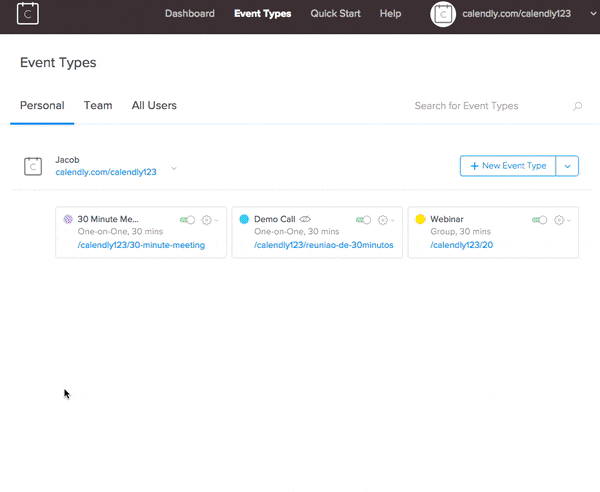The height and width of the screenshot is (492, 600).
Task: Toggle Webinar event on/off
Action: [540, 220]
